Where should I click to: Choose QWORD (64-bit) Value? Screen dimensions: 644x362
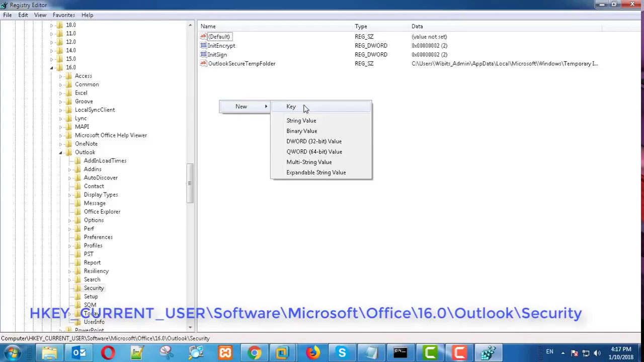click(x=321, y=151)
